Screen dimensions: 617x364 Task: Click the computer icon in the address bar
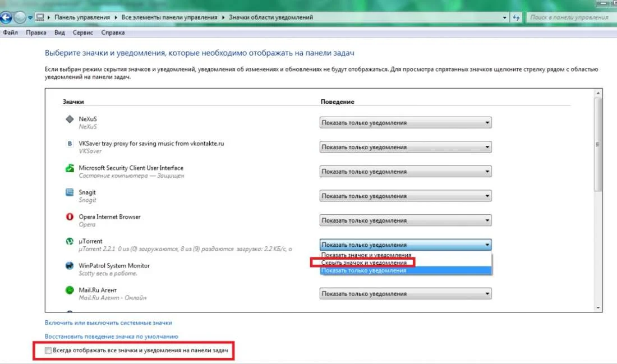click(40, 17)
